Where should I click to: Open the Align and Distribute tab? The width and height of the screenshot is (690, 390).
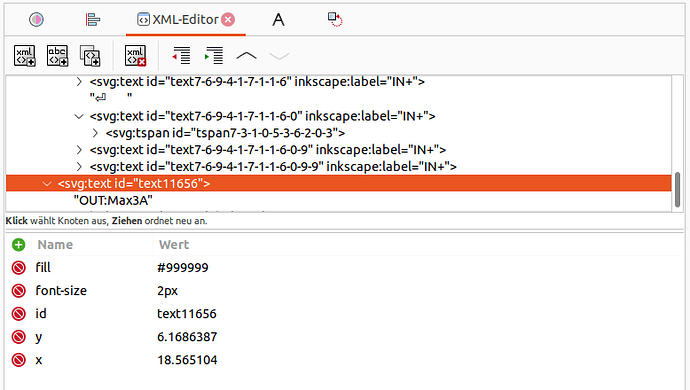tap(92, 19)
